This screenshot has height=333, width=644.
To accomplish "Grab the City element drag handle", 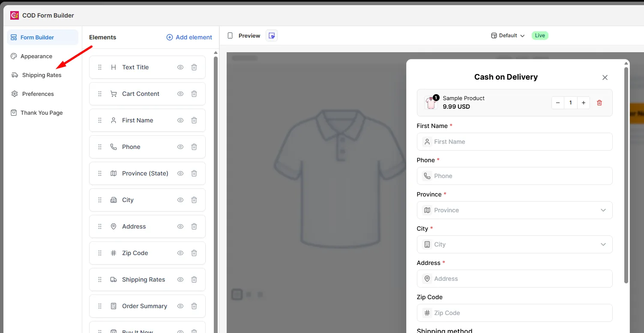I will pyautogui.click(x=100, y=200).
